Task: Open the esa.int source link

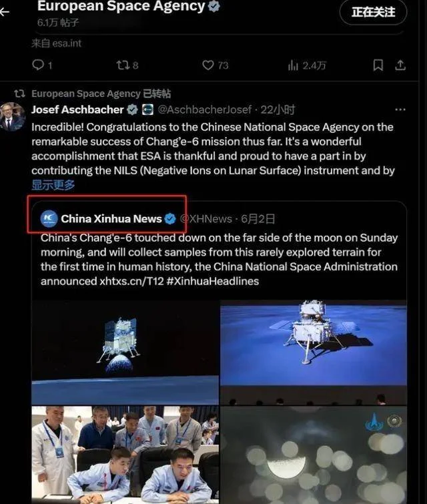Action: pyautogui.click(x=67, y=43)
